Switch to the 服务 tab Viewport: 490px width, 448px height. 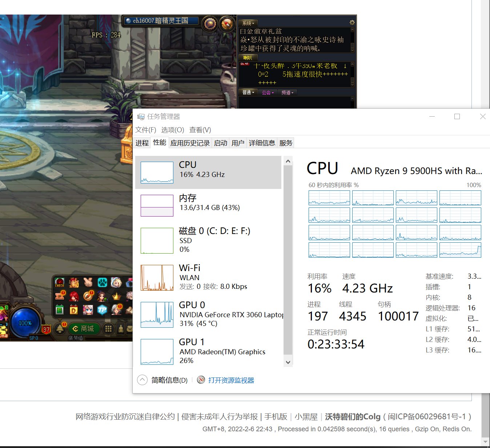(286, 143)
